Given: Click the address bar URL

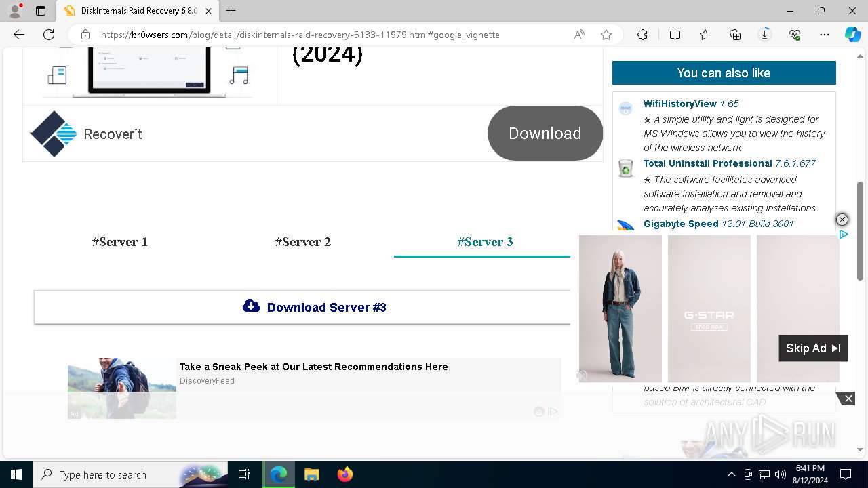Looking at the screenshot, I should pos(300,35).
